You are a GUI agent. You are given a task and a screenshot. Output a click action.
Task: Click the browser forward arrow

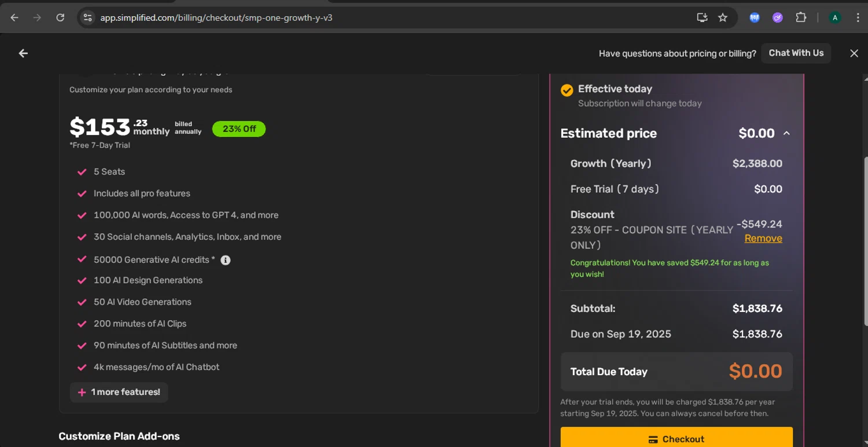click(x=37, y=17)
